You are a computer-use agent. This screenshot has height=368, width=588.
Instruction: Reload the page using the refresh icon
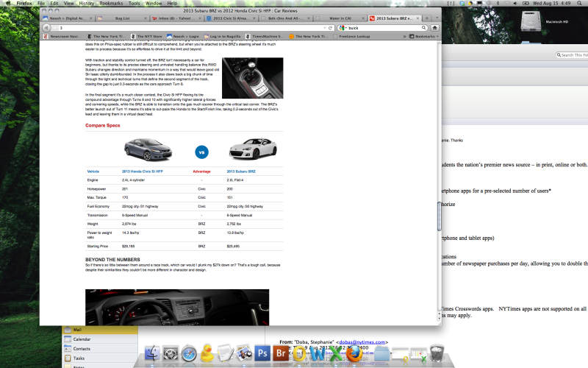pos(330,28)
